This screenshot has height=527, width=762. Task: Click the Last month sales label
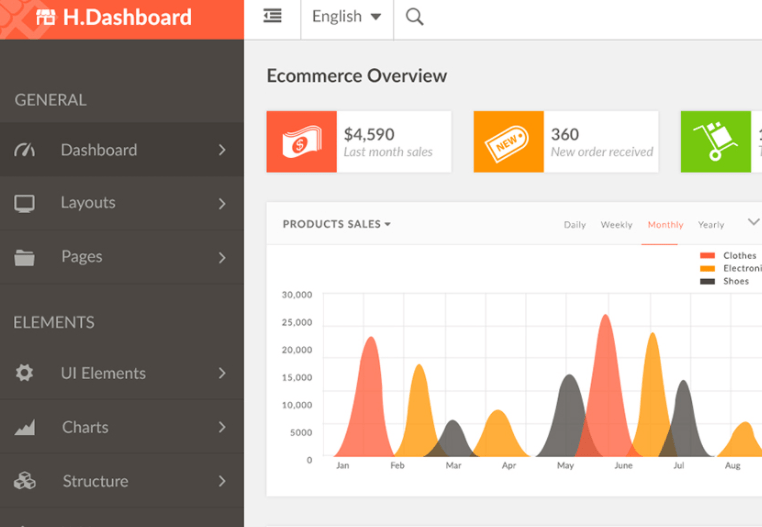coord(388,152)
